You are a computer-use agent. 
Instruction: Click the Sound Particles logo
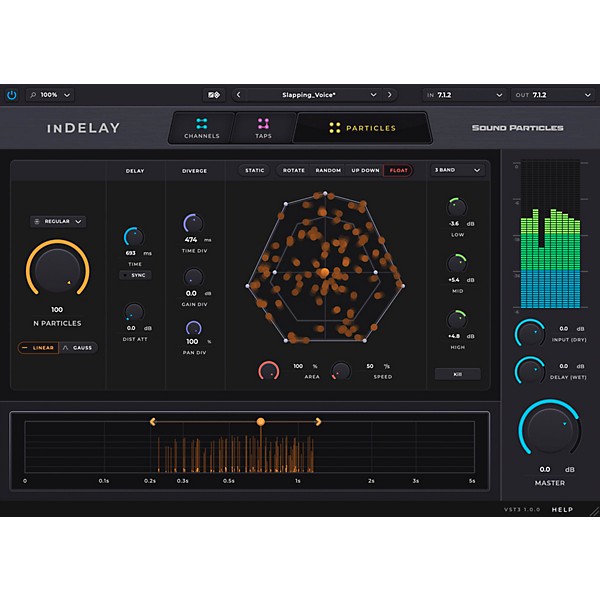[x=517, y=128]
